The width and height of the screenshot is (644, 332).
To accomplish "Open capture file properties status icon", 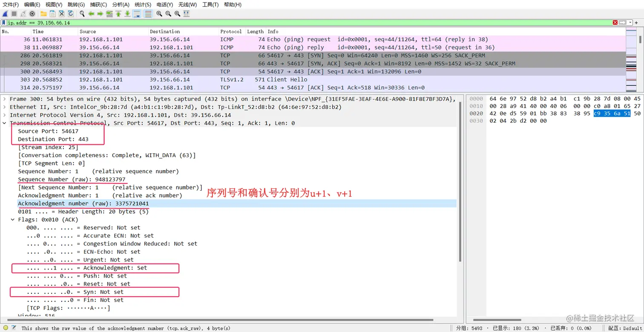I will point(14,328).
